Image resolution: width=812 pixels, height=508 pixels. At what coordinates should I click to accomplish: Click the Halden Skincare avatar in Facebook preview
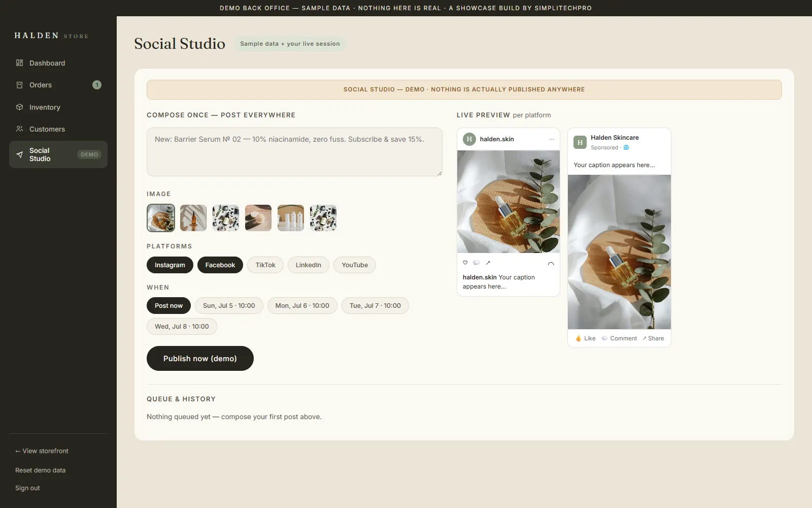coord(580,142)
